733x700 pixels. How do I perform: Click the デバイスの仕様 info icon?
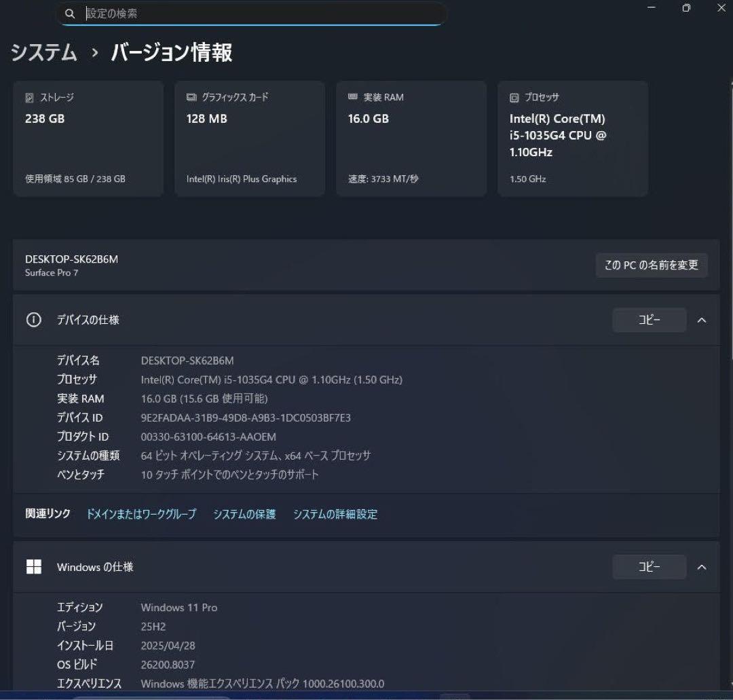tap(34, 320)
